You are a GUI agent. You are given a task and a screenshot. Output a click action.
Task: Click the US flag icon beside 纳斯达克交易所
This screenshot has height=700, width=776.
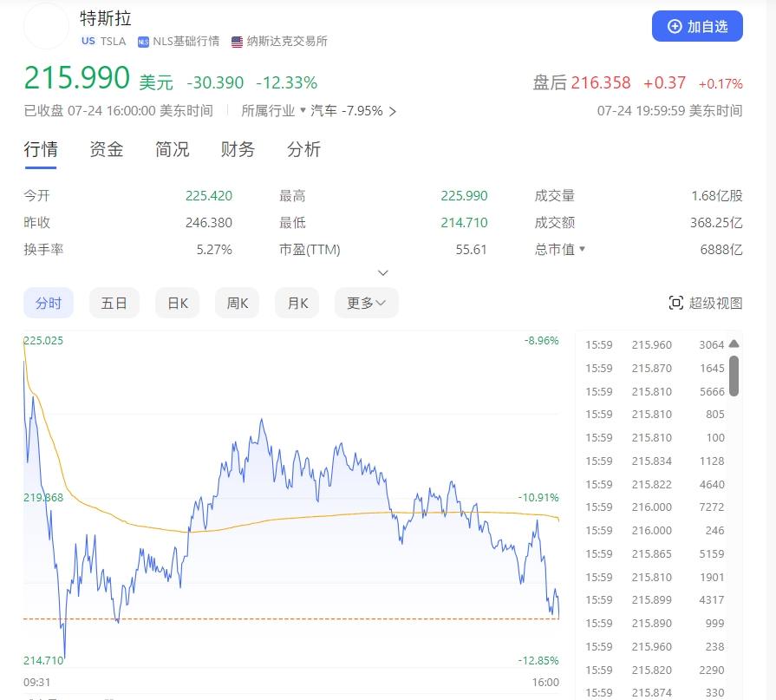tap(237, 43)
